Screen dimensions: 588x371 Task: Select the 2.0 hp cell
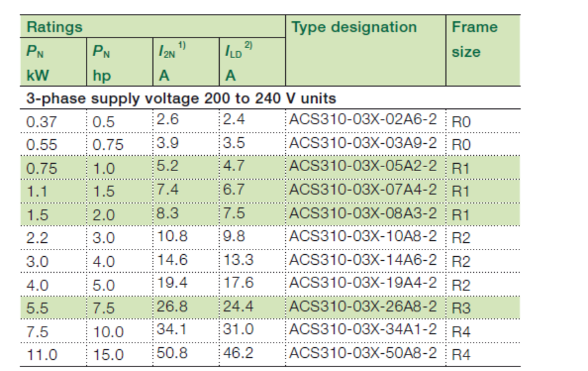(x=104, y=215)
